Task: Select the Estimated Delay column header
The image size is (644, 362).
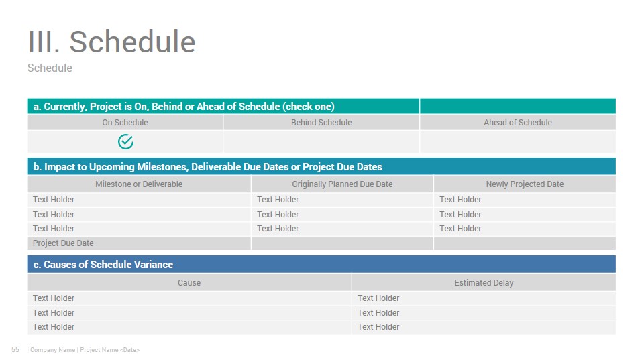Action: [x=484, y=282]
